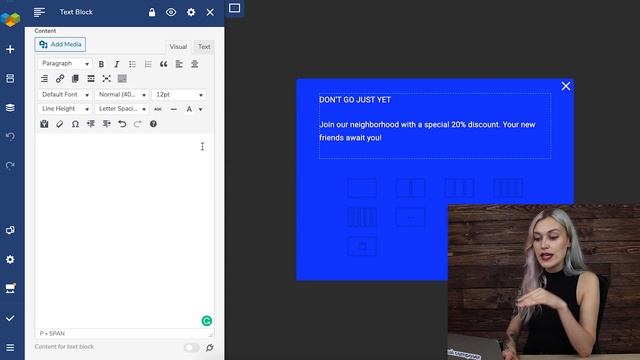Open the Letter Spacing dropdown

point(122,109)
